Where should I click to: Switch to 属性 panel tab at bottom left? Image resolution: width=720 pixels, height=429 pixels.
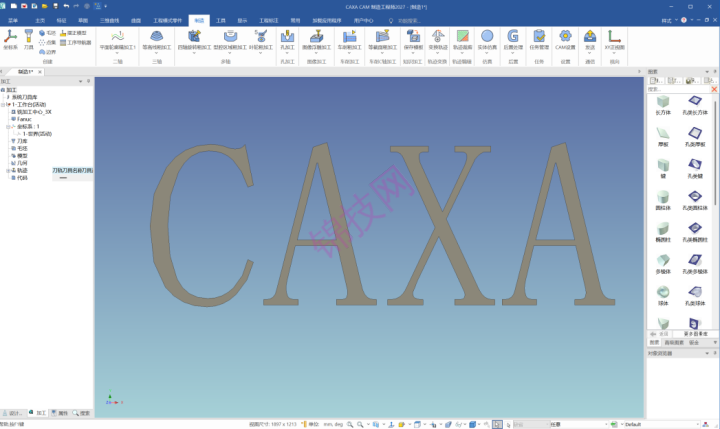pyautogui.click(x=60, y=413)
